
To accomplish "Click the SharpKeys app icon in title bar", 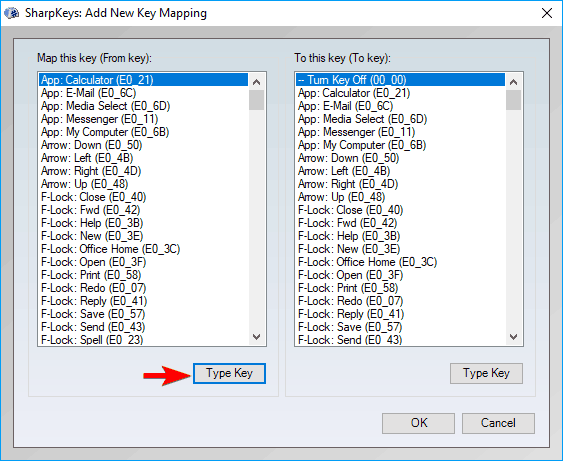I will pyautogui.click(x=11, y=13).
